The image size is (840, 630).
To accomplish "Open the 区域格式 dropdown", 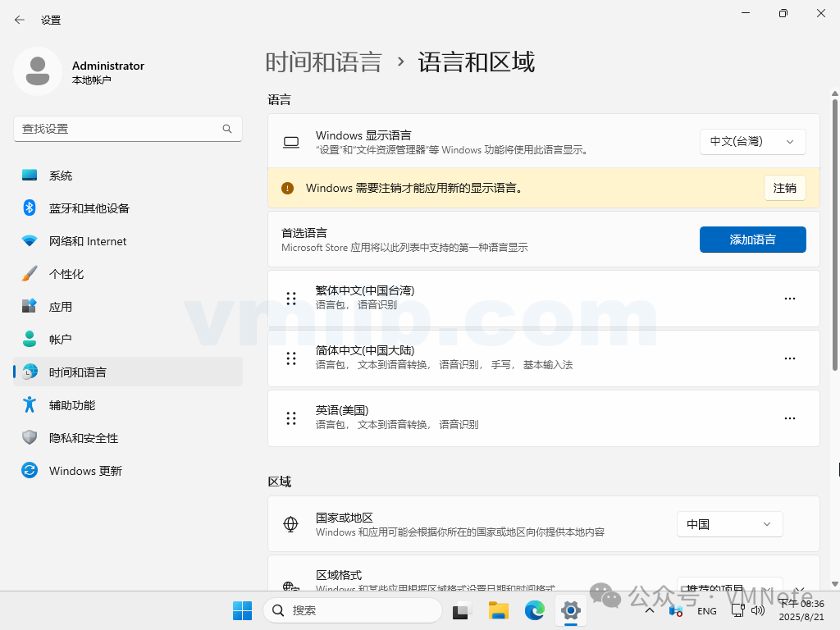I will tap(729, 586).
